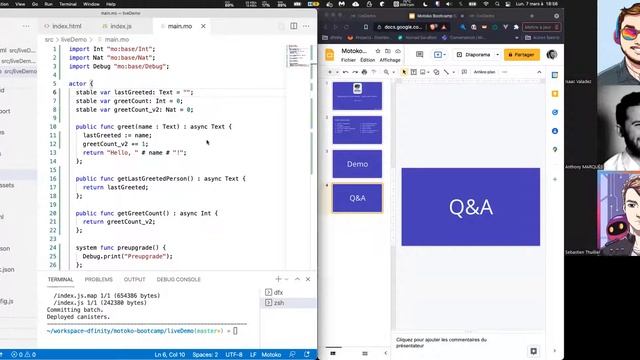Open the Brave Shields icon in address bar
The width and height of the screenshot is (640, 360).
click(433, 27)
